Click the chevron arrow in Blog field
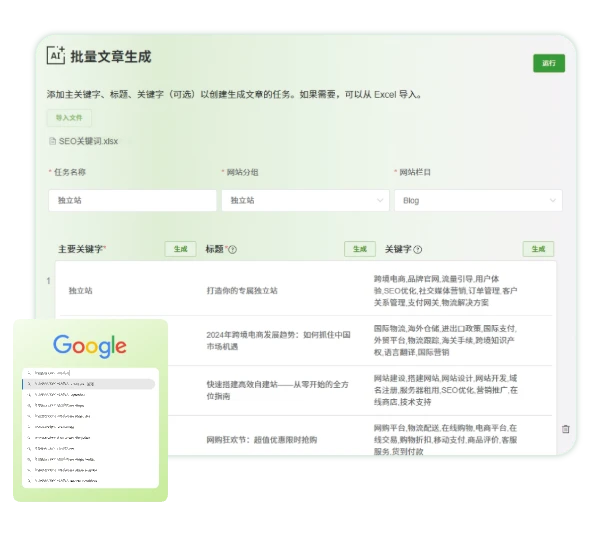608x538 pixels. (553, 201)
